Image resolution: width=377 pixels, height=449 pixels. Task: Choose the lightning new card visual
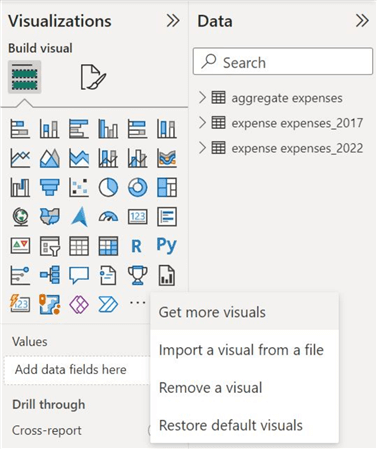click(x=20, y=304)
